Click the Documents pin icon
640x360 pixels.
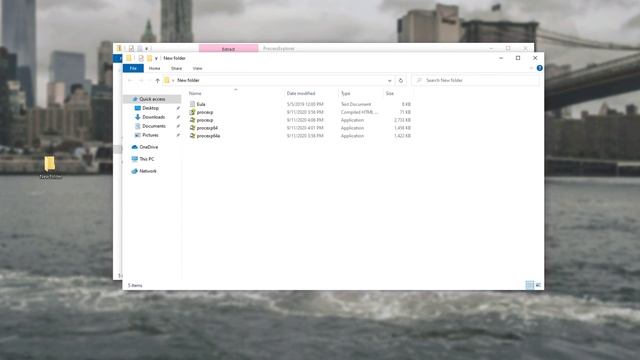pyautogui.click(x=178, y=126)
